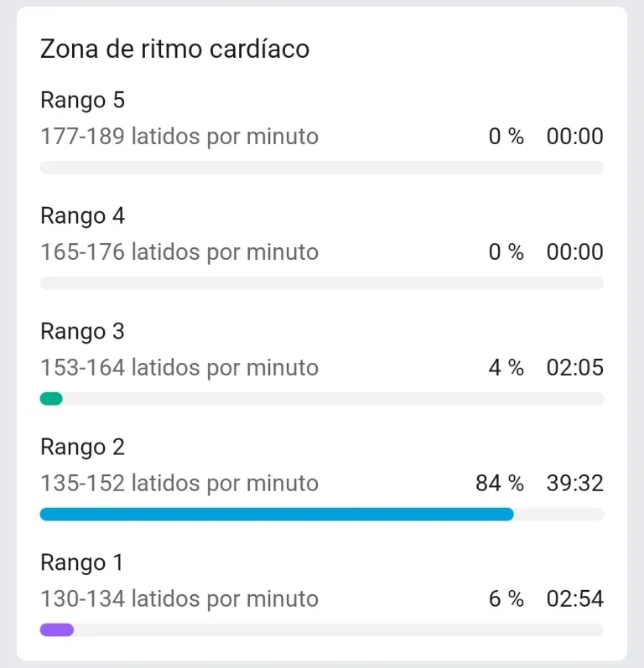Viewport: 644px width, 668px height.
Task: Click the 165-176 latidos por minuto text
Action: pos(179,252)
